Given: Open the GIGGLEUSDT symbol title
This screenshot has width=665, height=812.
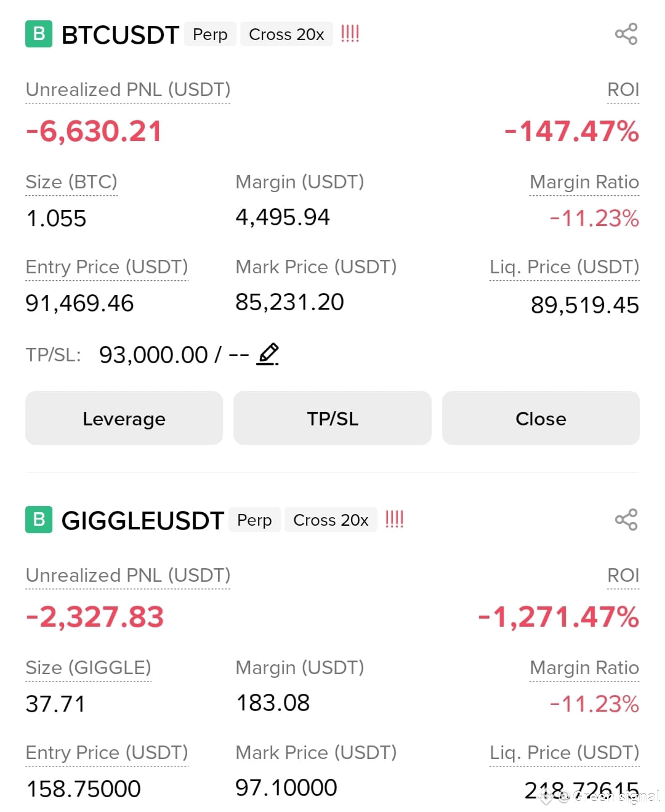Looking at the screenshot, I should 142,520.
